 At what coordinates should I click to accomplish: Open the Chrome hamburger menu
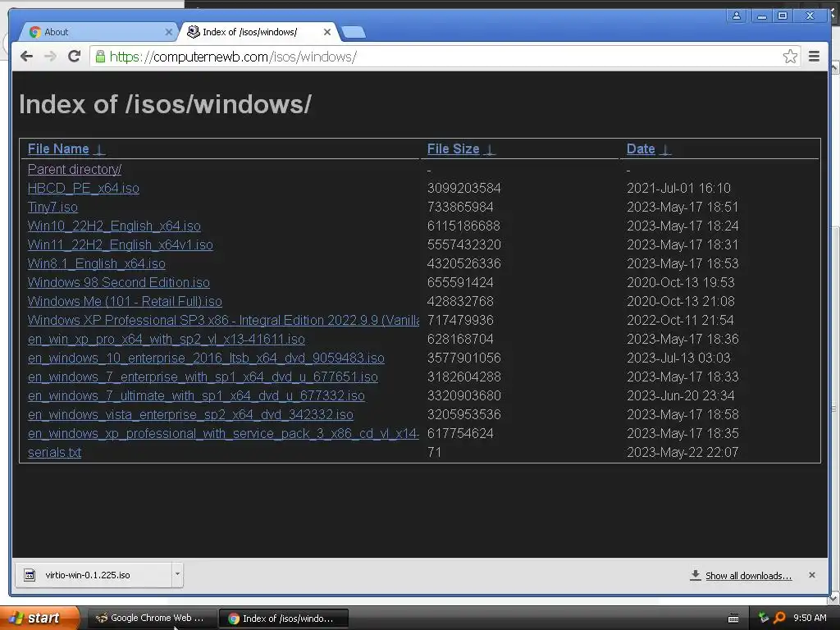(x=814, y=57)
